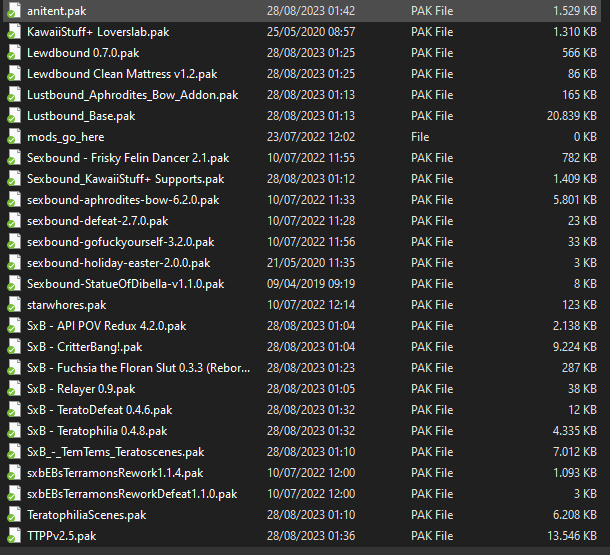Click the icon beside Lewdbound 0.7.0.pak
The height and width of the screenshot is (555, 610).
pyautogui.click(x=14, y=53)
